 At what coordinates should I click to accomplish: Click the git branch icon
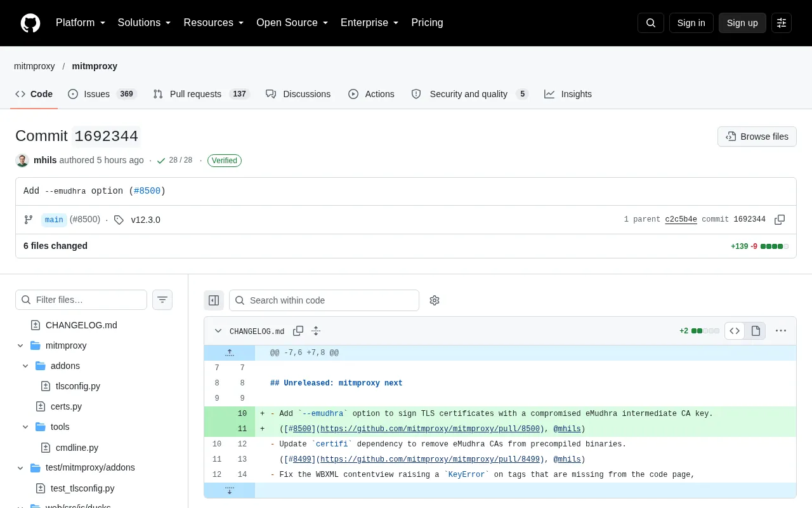click(29, 220)
